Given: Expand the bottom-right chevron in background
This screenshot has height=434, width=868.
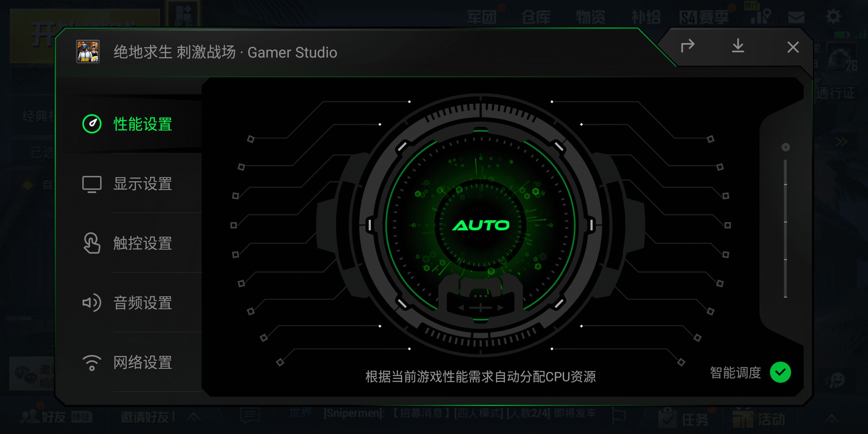Looking at the screenshot, I should 831,419.
